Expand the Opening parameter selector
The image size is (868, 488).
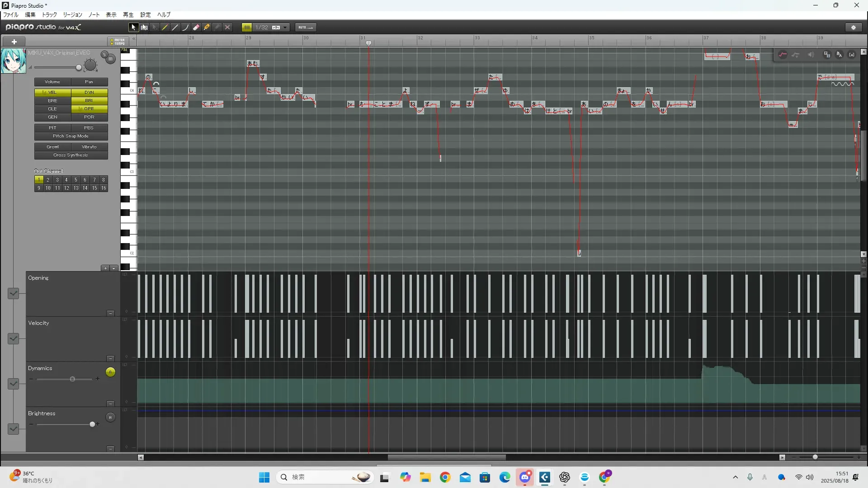pos(13,294)
